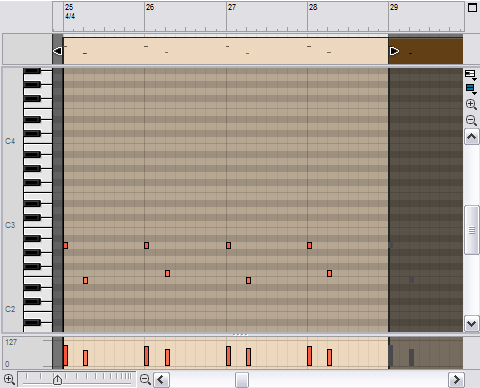Click the horizontal zoom-in magnifier at bottom left
The width and height of the screenshot is (480, 388).
(9, 379)
